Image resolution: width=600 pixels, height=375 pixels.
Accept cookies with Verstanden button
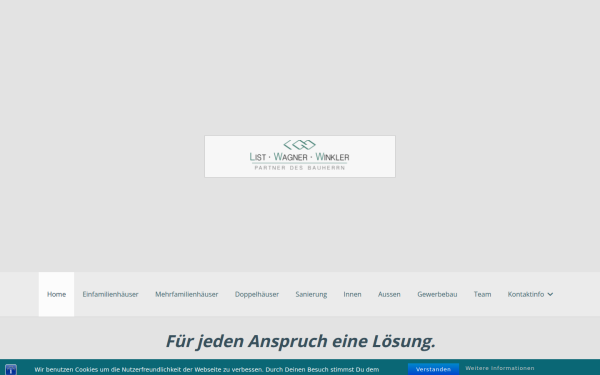pos(433,369)
